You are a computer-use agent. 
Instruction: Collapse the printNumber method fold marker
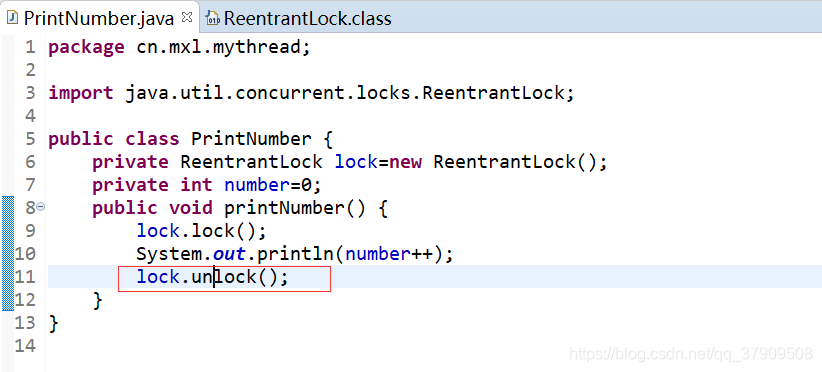click(40, 207)
